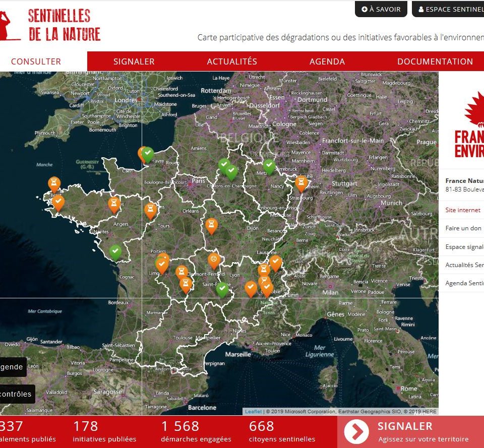Open the lowest hourglass marker south-west of Clermont-Ferrand
The height and width of the screenshot is (448, 484).
(x=186, y=285)
